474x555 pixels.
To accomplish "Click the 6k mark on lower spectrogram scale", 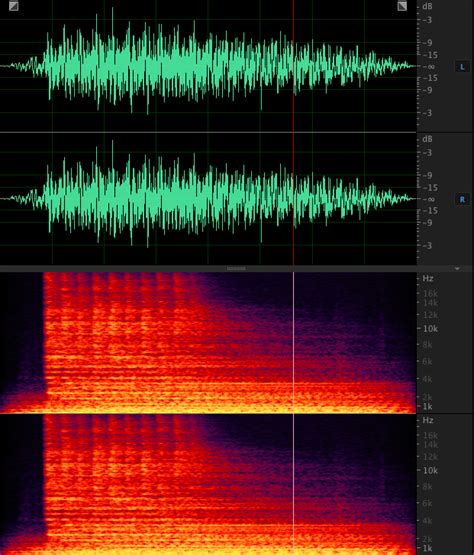I will point(427,503).
